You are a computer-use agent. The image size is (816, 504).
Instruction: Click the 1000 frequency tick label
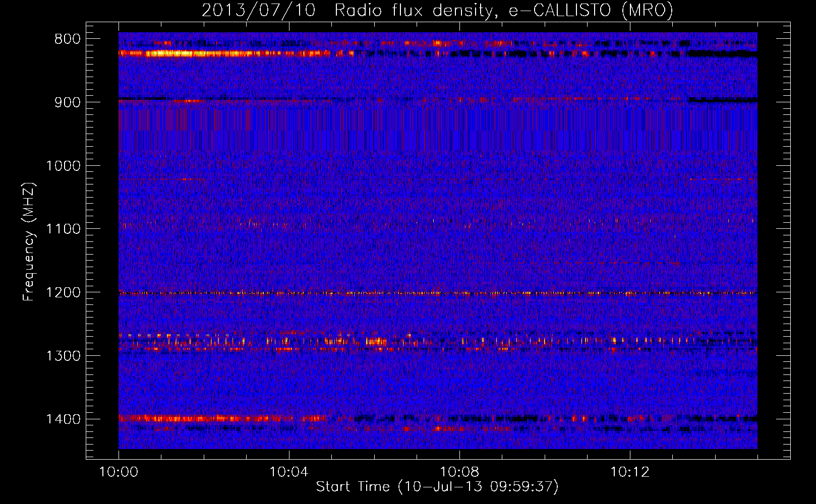tap(63, 166)
